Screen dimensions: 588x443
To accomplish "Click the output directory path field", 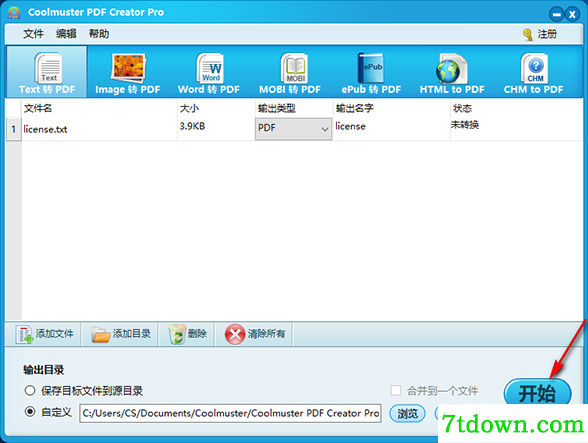I will pos(230,413).
